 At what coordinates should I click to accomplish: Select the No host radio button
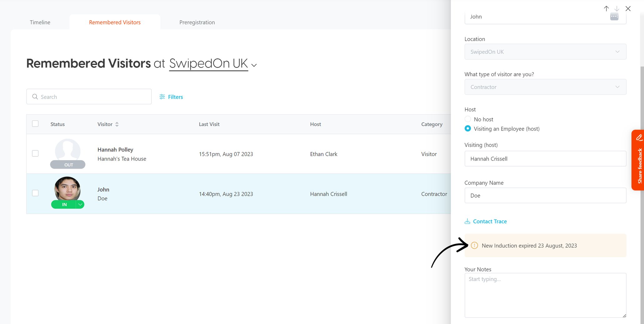468,119
